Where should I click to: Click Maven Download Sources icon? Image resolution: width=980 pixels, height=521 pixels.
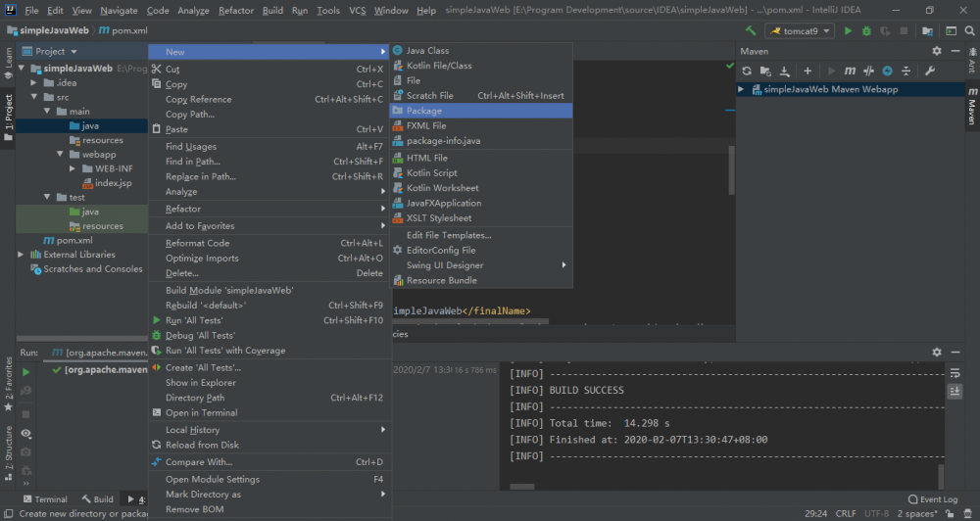[x=785, y=71]
